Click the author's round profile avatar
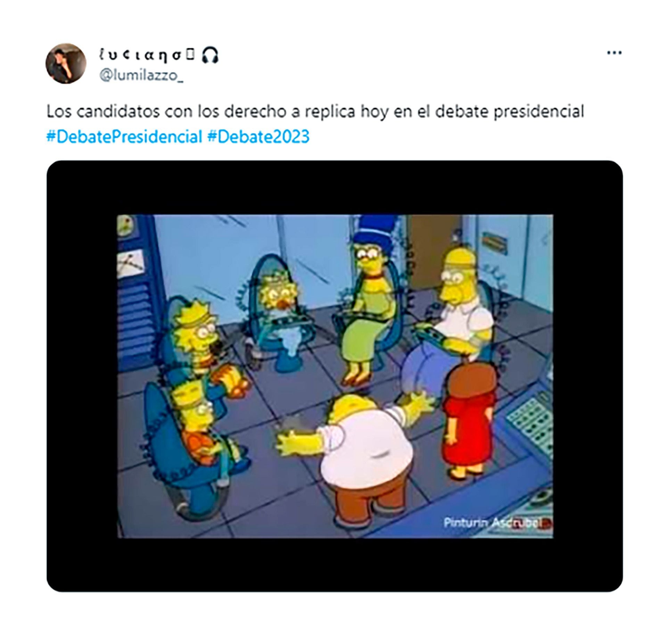 pos(66,64)
